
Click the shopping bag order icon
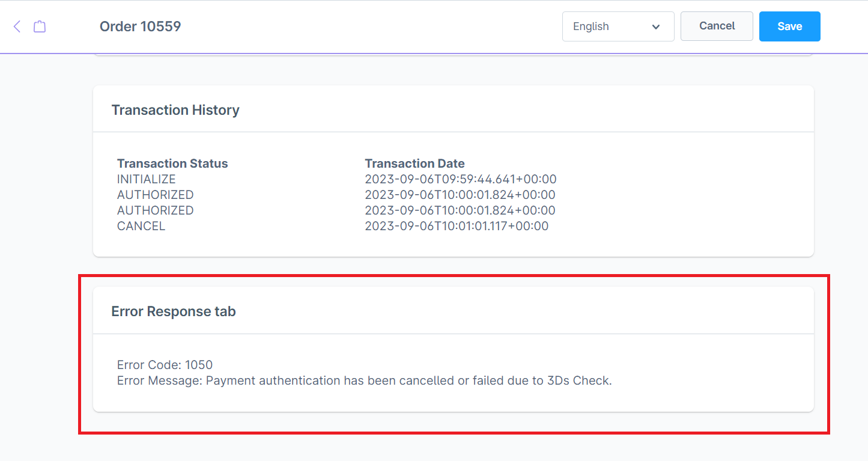[x=40, y=26]
